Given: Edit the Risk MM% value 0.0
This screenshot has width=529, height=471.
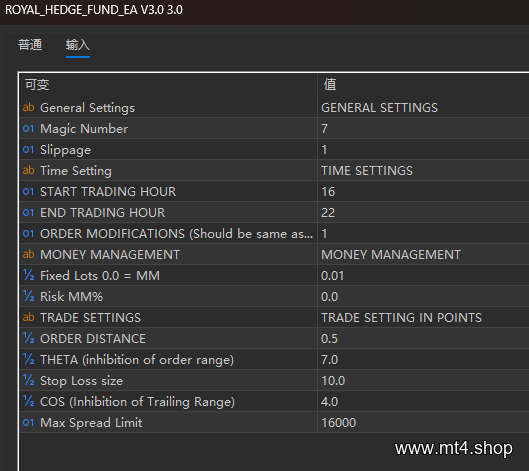Looking at the screenshot, I should [423, 296].
